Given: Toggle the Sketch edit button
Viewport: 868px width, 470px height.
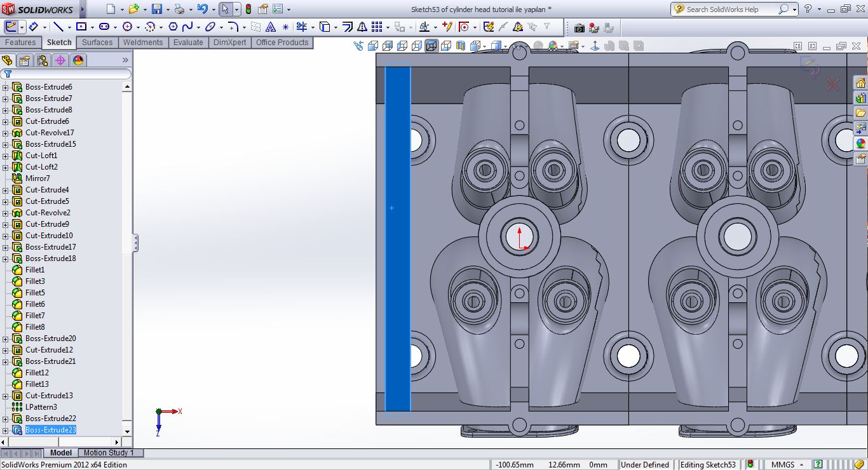Looking at the screenshot, I should point(11,27).
